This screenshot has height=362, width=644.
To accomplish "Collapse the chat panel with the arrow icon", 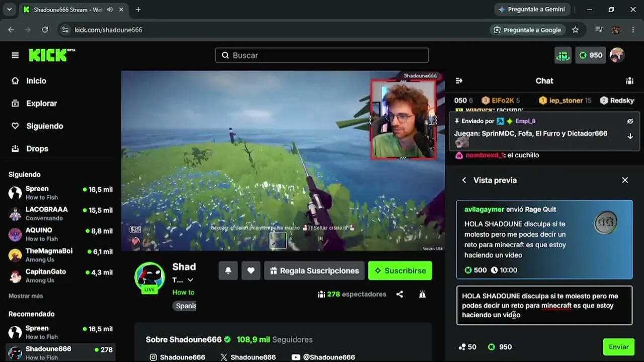I will [x=459, y=80].
